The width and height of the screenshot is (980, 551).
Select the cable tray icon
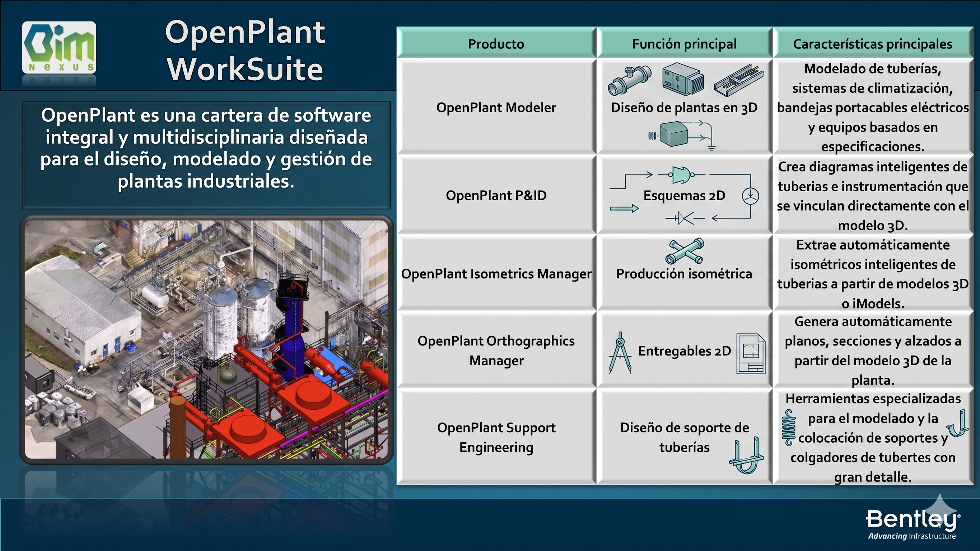[738, 80]
